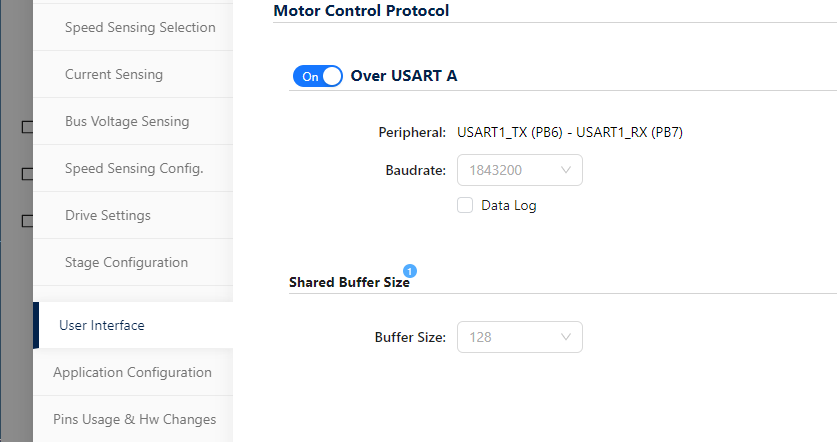Enable the Data Log checkbox
The image size is (837, 442).
click(x=465, y=205)
